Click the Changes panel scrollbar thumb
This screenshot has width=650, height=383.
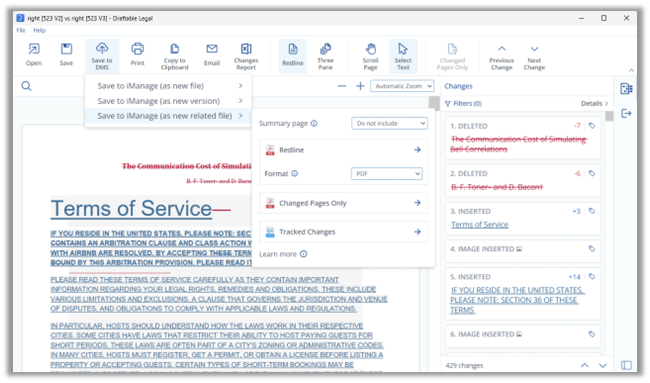(x=609, y=116)
